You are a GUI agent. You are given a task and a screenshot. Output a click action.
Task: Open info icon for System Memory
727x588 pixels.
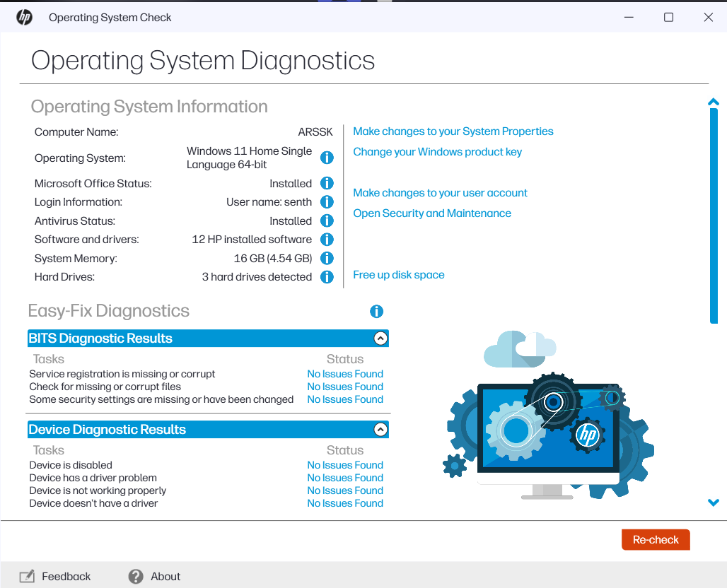pos(327,258)
